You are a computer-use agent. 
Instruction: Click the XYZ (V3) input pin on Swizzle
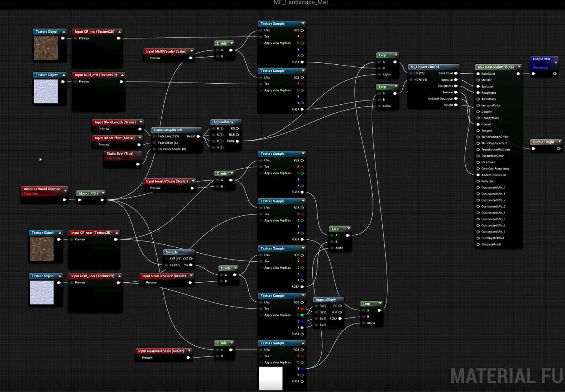coord(166,259)
